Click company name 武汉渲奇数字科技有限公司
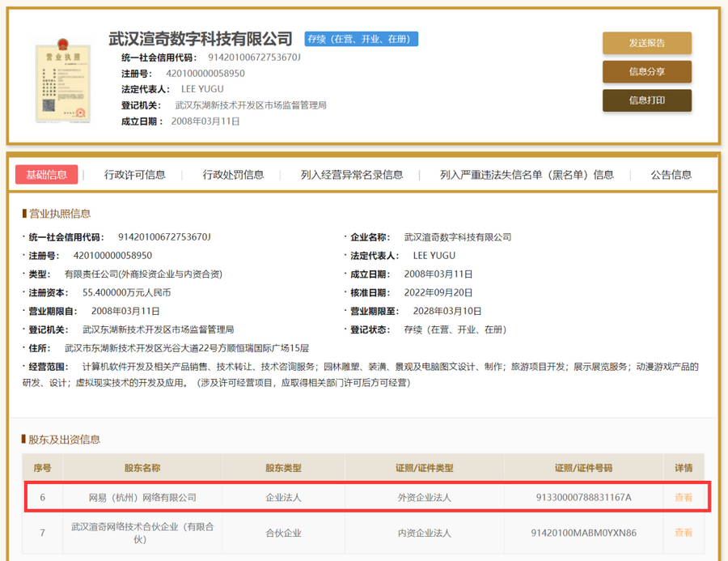This screenshot has height=561, width=728. click(200, 38)
